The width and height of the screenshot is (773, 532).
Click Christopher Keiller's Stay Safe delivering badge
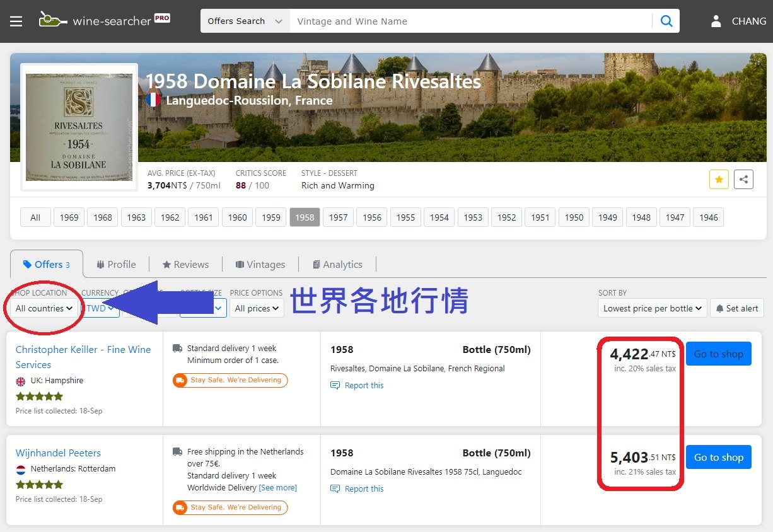[x=230, y=380]
